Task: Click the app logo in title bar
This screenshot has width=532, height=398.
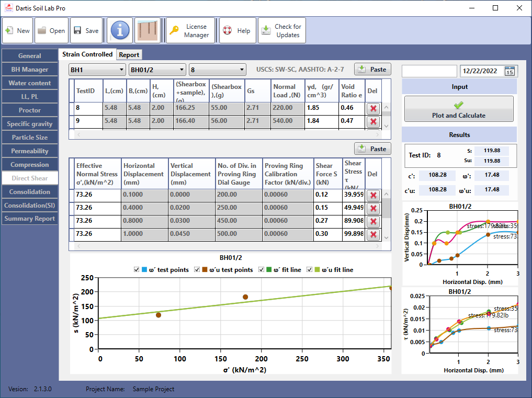Action: point(8,8)
